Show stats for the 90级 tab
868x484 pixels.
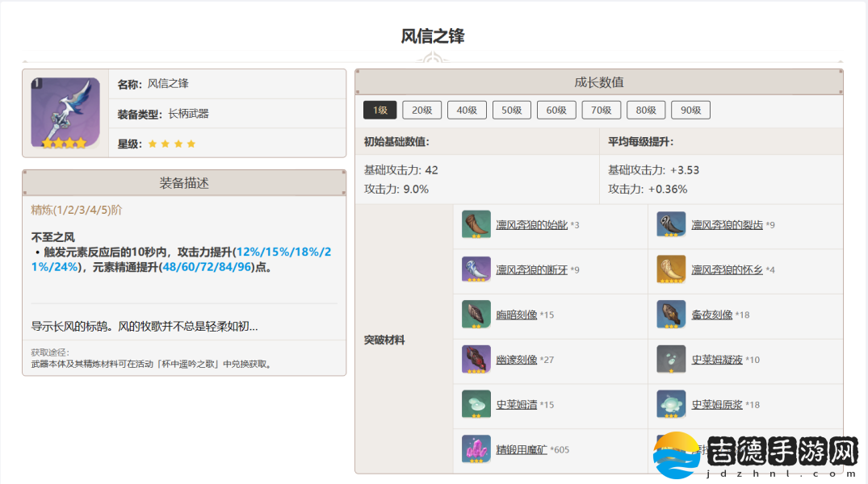coord(690,111)
